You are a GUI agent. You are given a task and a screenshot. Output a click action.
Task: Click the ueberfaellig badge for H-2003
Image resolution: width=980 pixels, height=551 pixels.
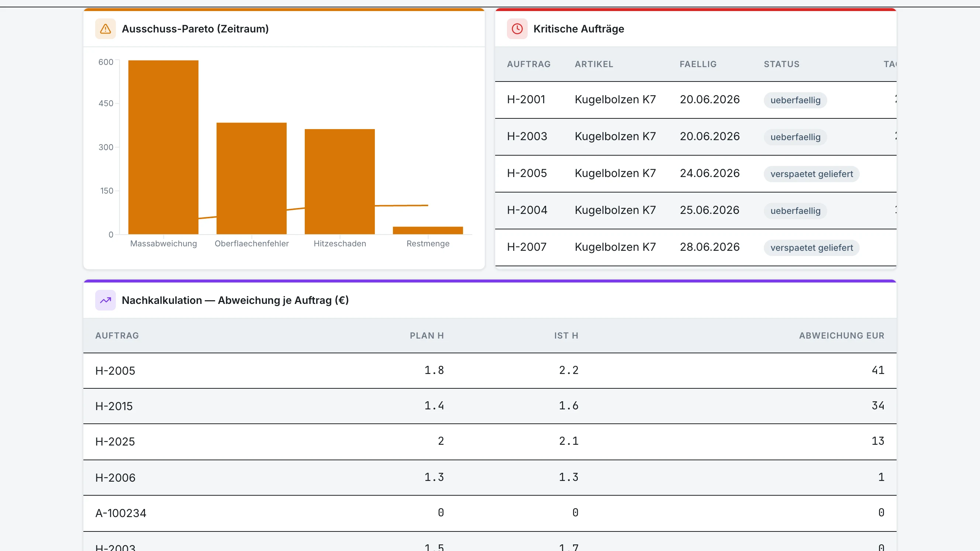(x=795, y=137)
